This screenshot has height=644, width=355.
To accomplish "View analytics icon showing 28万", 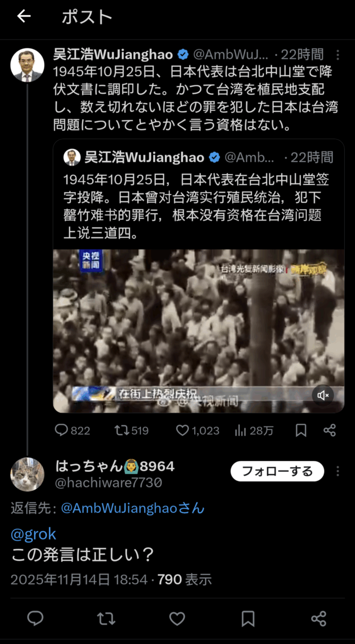I will coord(240,430).
